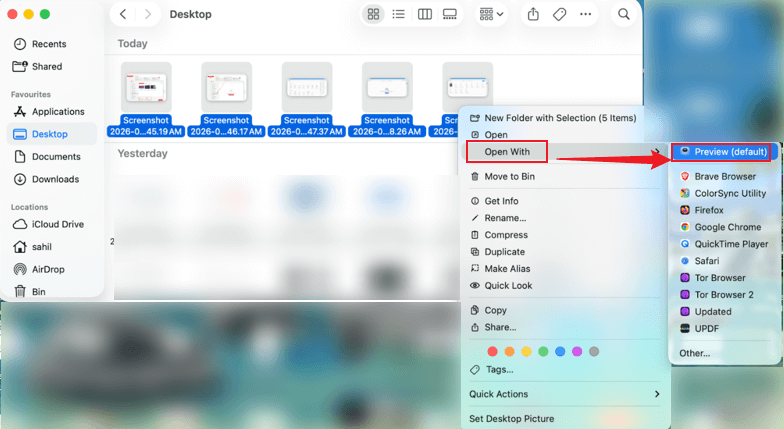Choose Rename… in the context menu
The image size is (784, 429).
(x=505, y=218)
